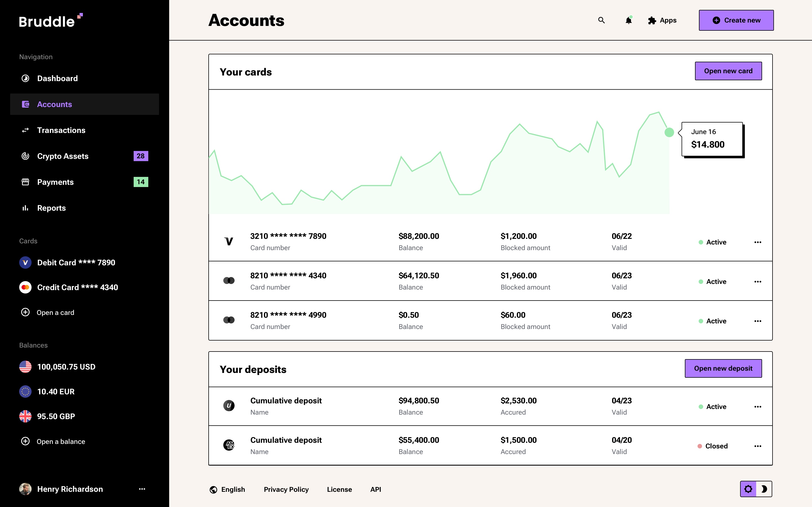
Task: Click the US flag USD balance icon
Action: 25,367
